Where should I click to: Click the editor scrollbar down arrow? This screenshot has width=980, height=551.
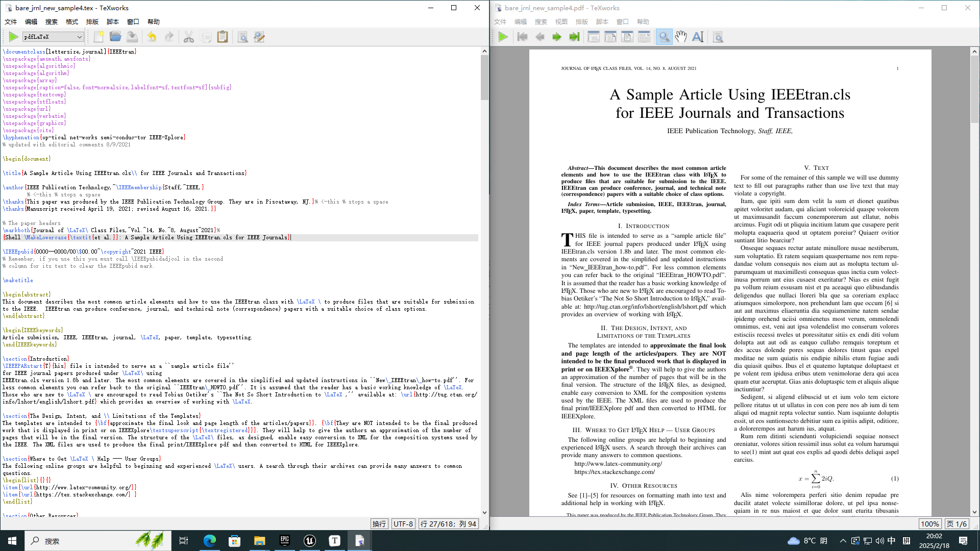(x=484, y=513)
